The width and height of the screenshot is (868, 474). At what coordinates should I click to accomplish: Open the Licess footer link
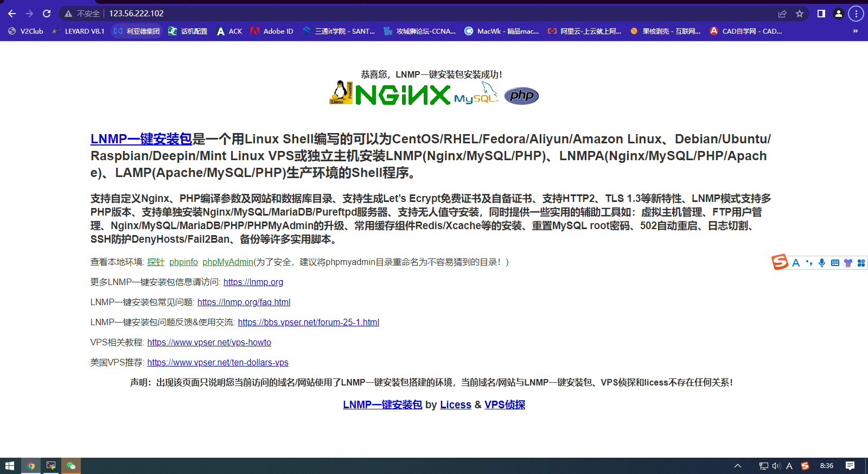(x=456, y=405)
